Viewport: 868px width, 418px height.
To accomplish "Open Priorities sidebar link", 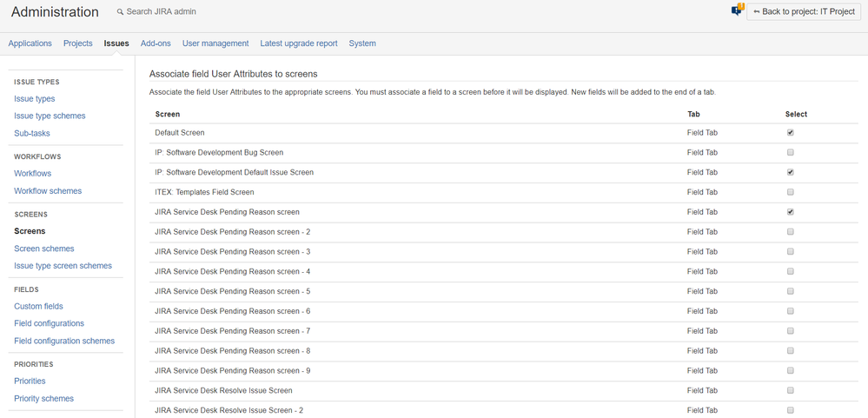I will coord(30,381).
